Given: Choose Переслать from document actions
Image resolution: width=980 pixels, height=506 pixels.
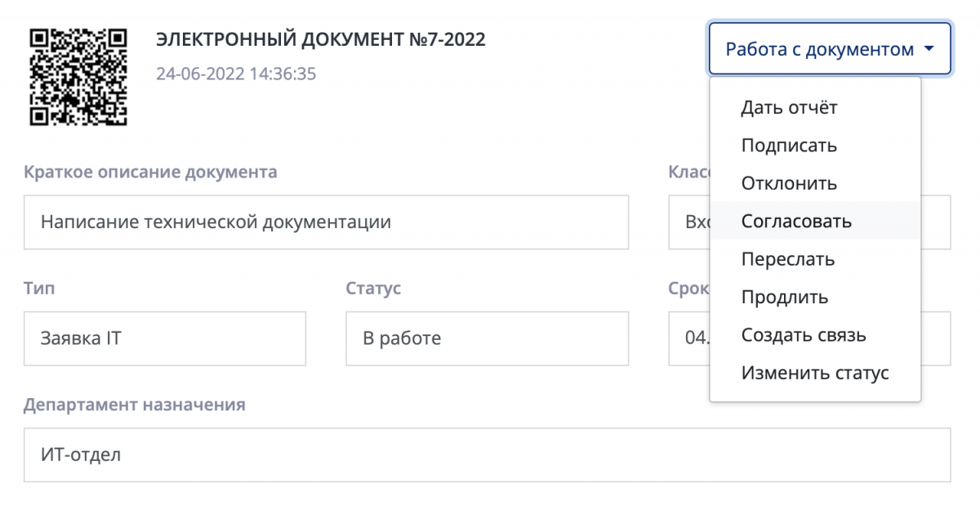Looking at the screenshot, I should click(x=788, y=259).
